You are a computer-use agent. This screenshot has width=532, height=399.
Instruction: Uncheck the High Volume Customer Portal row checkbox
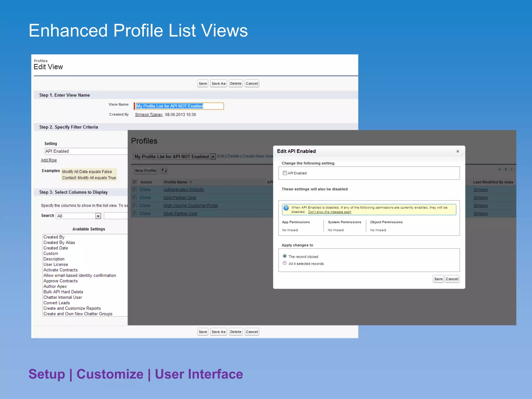tap(134, 205)
